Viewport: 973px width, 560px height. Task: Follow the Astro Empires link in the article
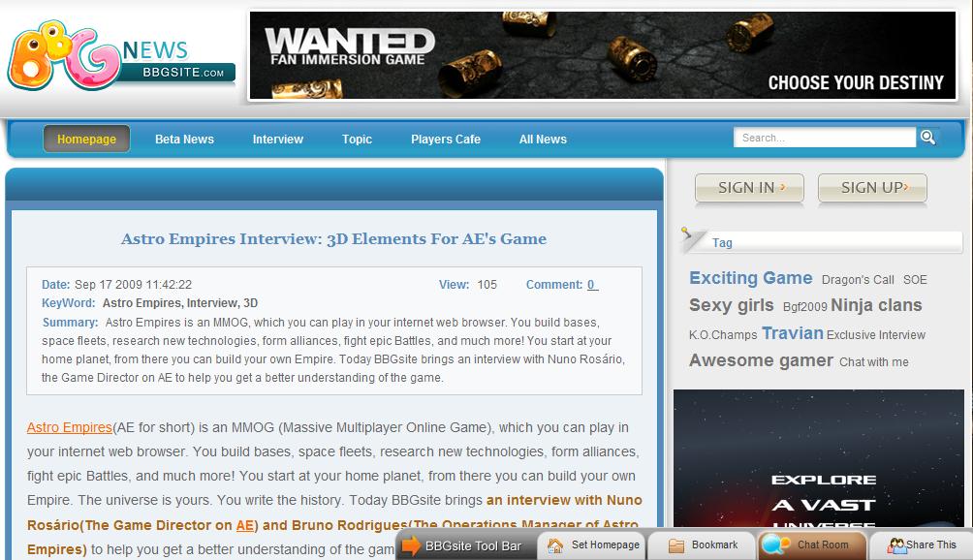(x=70, y=427)
